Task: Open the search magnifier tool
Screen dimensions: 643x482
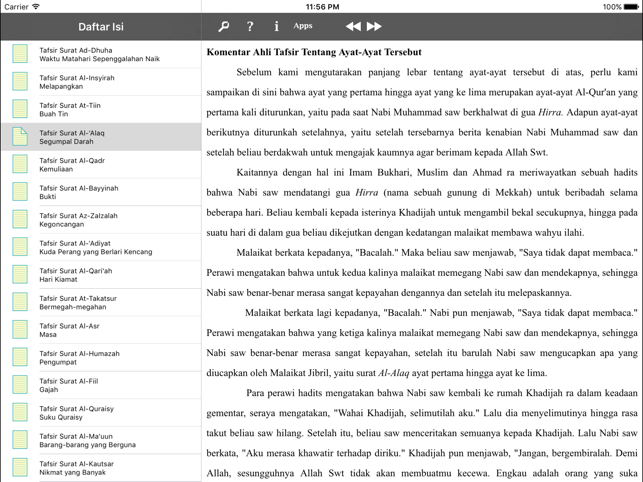Action: click(x=223, y=27)
